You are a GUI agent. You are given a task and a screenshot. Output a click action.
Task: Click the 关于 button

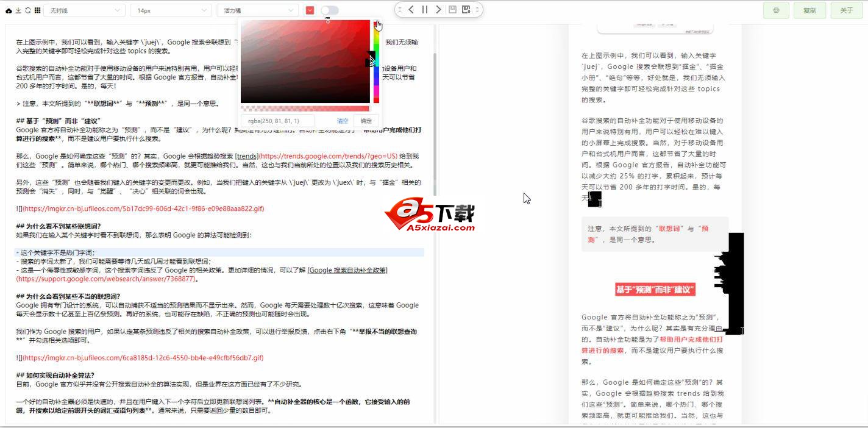tap(847, 10)
